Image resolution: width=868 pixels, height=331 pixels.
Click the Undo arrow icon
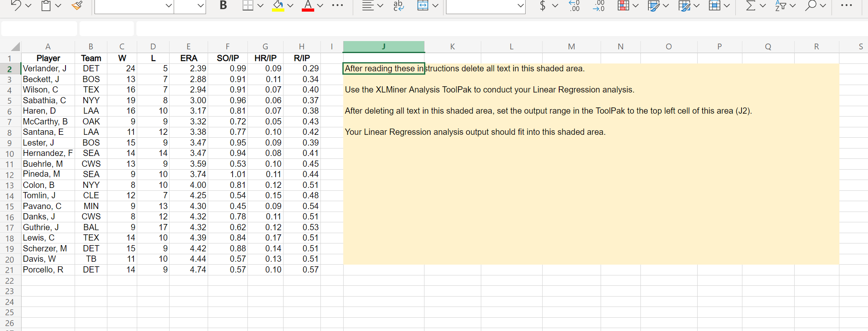pyautogui.click(x=15, y=5)
